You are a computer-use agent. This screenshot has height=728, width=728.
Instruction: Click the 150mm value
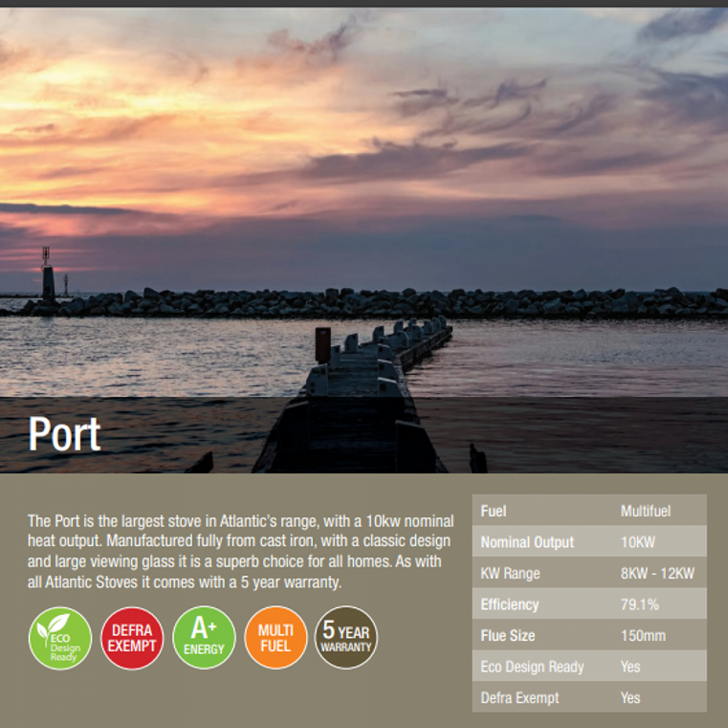643,636
